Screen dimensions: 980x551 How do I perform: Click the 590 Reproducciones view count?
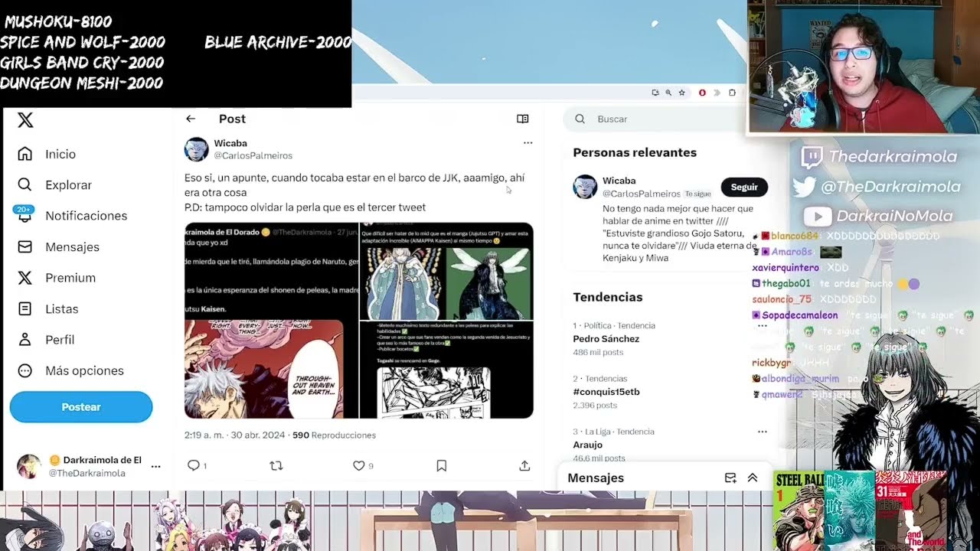(x=334, y=435)
